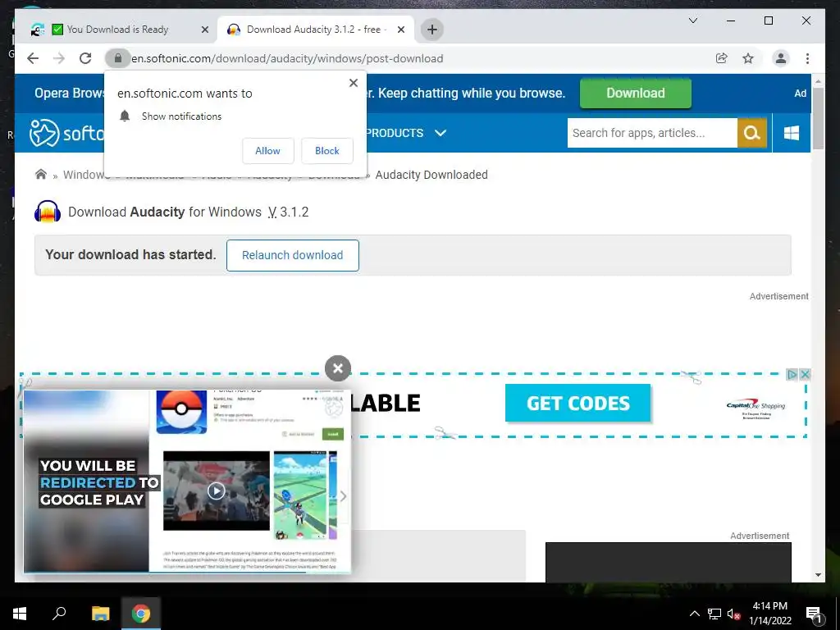The width and height of the screenshot is (840, 630).
Task: Click next arrow in ad screenshot carousel
Action: pyautogui.click(x=343, y=496)
